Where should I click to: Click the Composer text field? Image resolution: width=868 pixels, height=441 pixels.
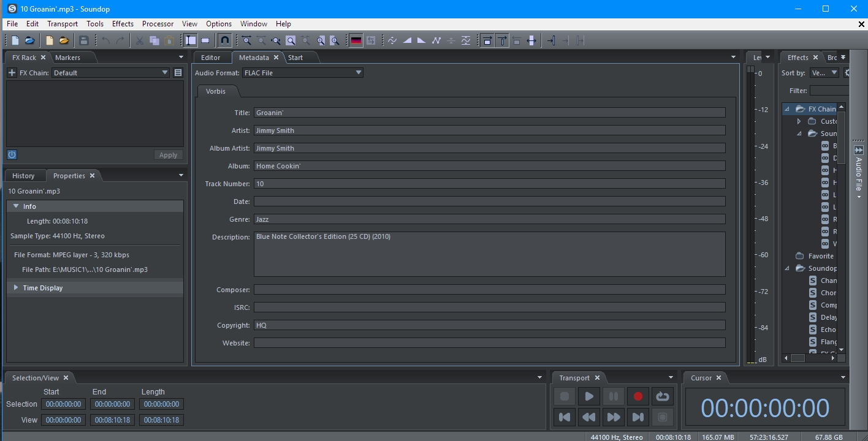(489, 290)
